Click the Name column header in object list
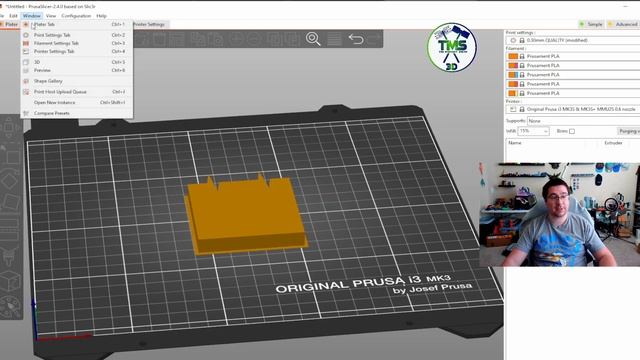 pyautogui.click(x=515, y=143)
